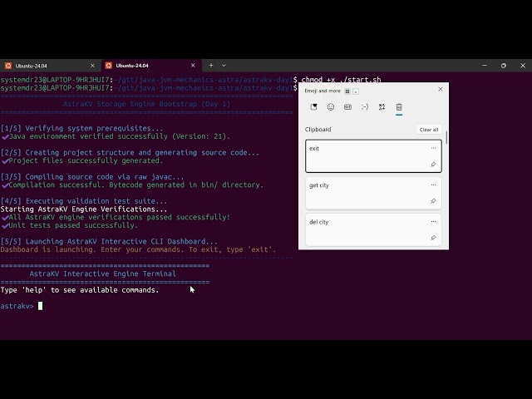This screenshot has height=399, width=532.
Task: Click '[3/5] Compiling source code via raw javac...' line
Action: [92, 177]
